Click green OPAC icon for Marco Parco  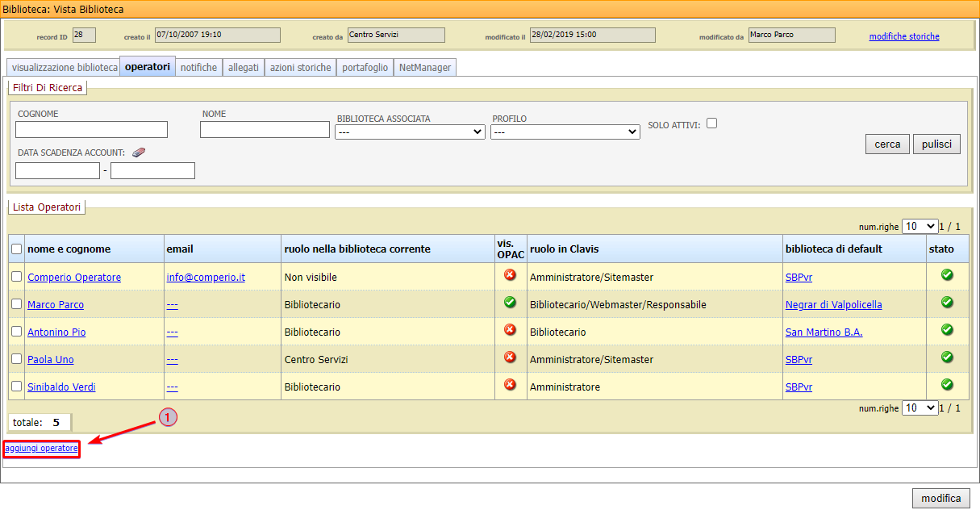509,303
